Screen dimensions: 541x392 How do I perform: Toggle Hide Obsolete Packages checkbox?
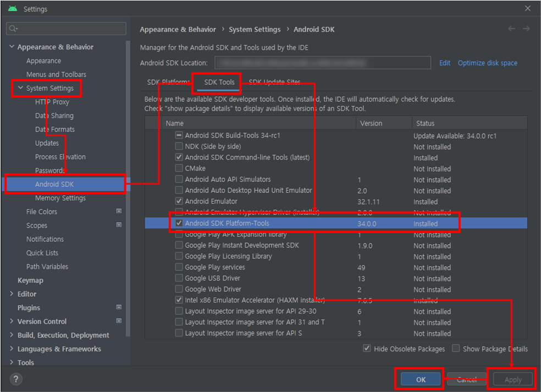tap(367, 349)
